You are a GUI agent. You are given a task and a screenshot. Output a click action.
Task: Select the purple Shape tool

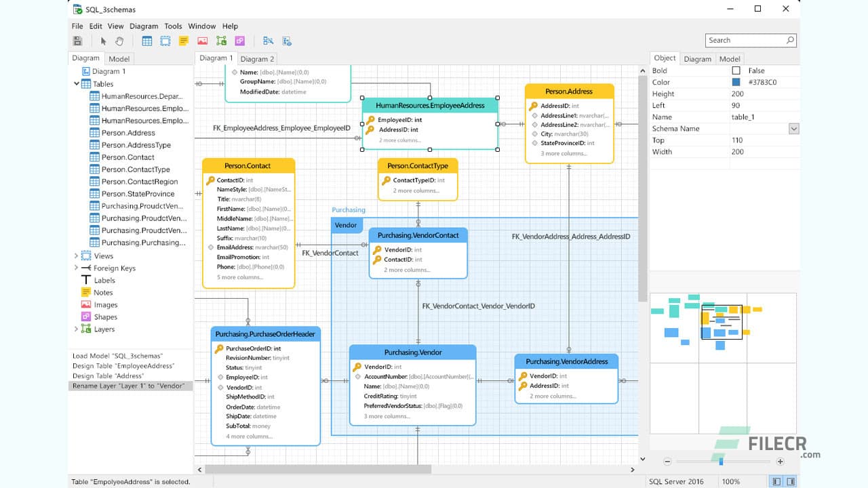[x=239, y=41]
